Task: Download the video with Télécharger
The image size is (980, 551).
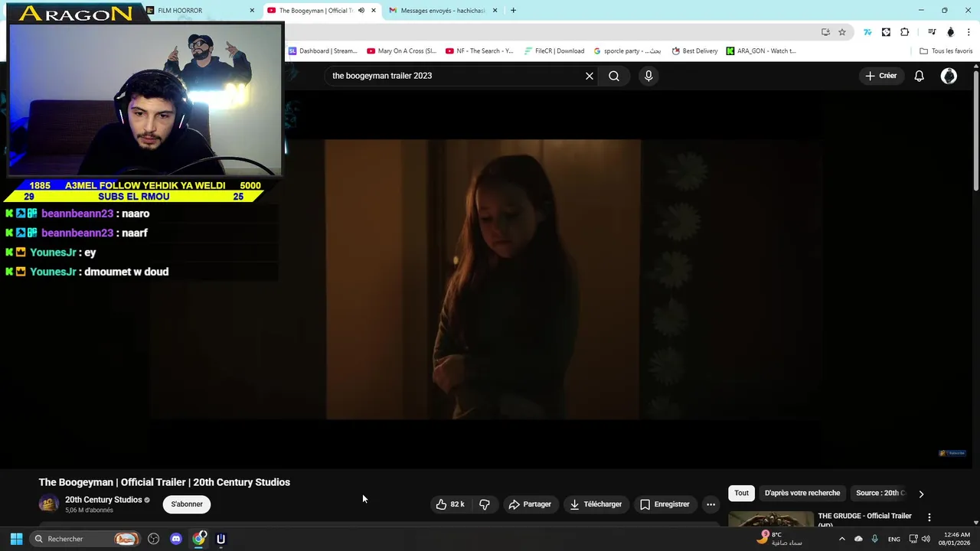Action: [x=596, y=504]
